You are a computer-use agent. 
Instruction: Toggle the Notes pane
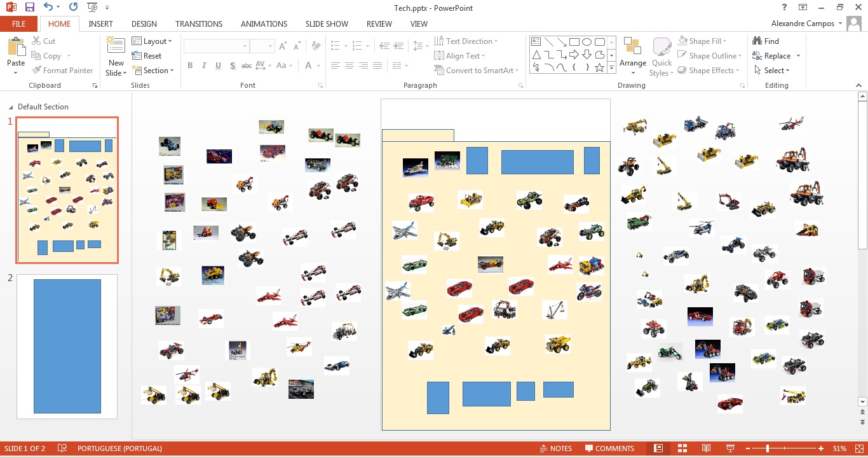pos(556,448)
